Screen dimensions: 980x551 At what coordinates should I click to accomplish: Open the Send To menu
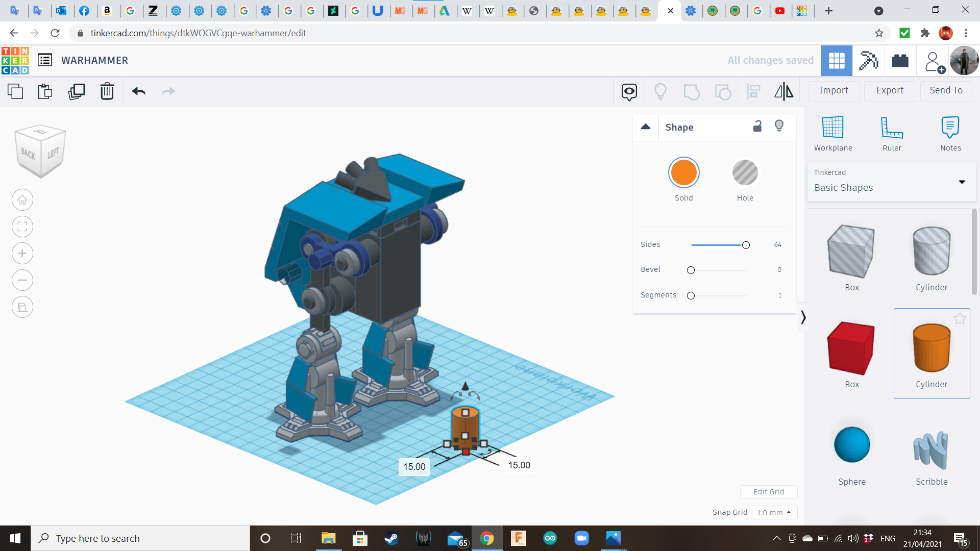pos(946,90)
